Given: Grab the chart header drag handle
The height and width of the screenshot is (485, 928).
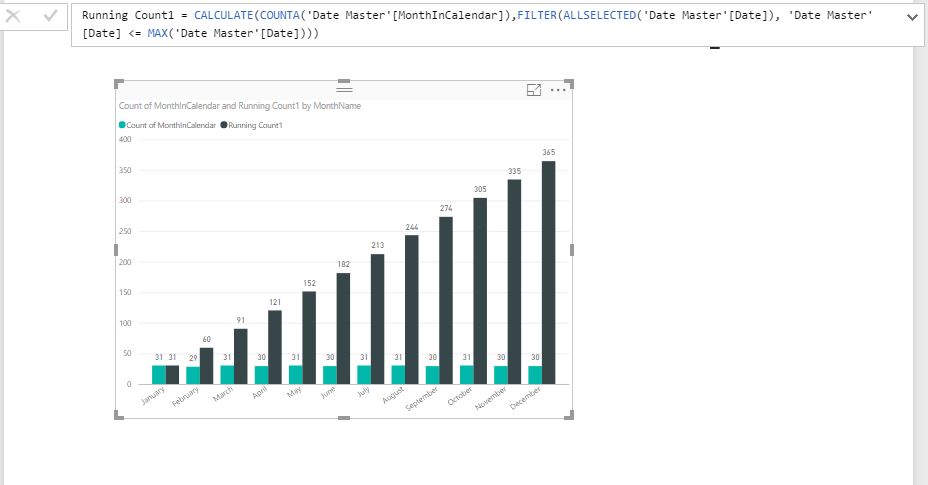Looking at the screenshot, I should click(x=344, y=89).
